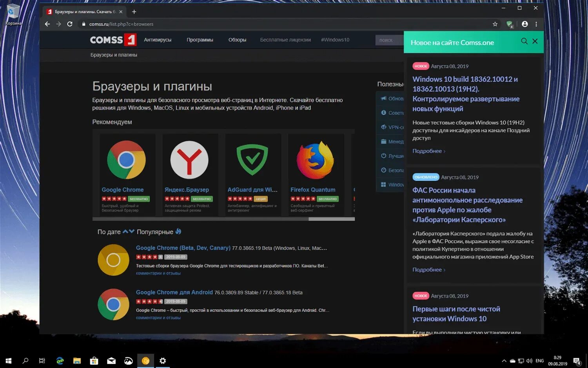
Task: Open the Антивирусы menu
Action: click(158, 40)
